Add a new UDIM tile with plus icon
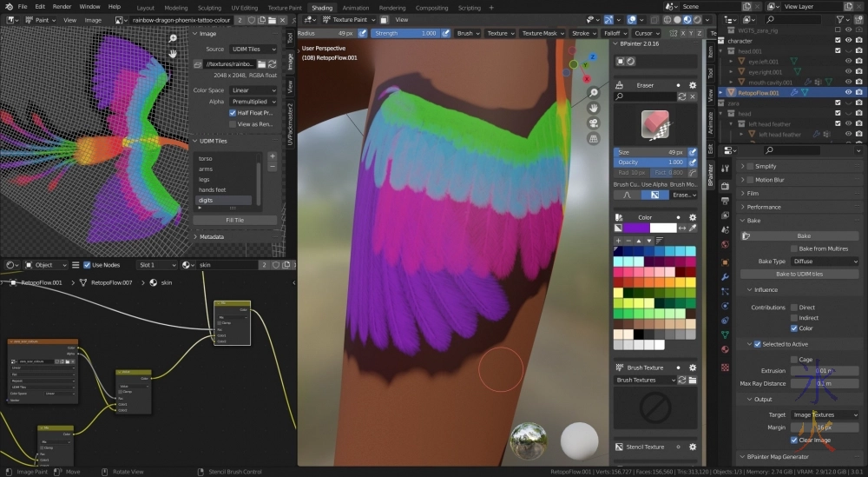Screen dimensions: 868x477 point(272,156)
